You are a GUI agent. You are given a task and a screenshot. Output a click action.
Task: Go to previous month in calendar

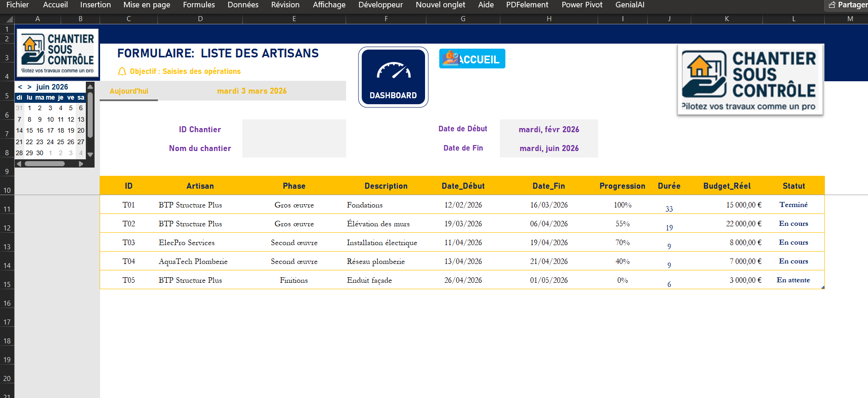point(20,87)
